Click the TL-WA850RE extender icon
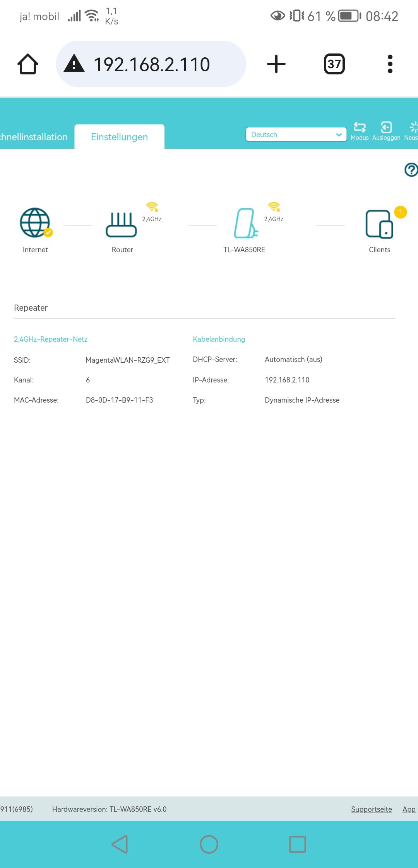Image resolution: width=418 pixels, height=868 pixels. tap(246, 223)
